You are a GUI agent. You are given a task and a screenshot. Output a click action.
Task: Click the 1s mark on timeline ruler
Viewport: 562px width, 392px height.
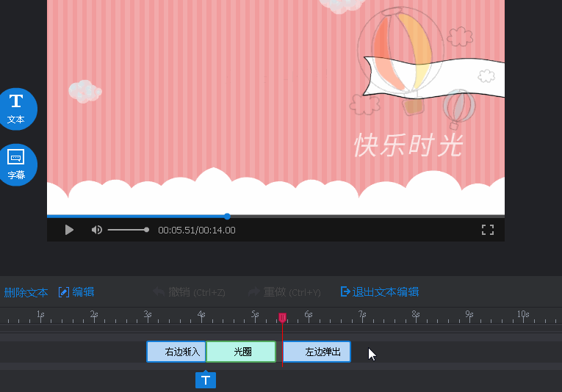40,315
